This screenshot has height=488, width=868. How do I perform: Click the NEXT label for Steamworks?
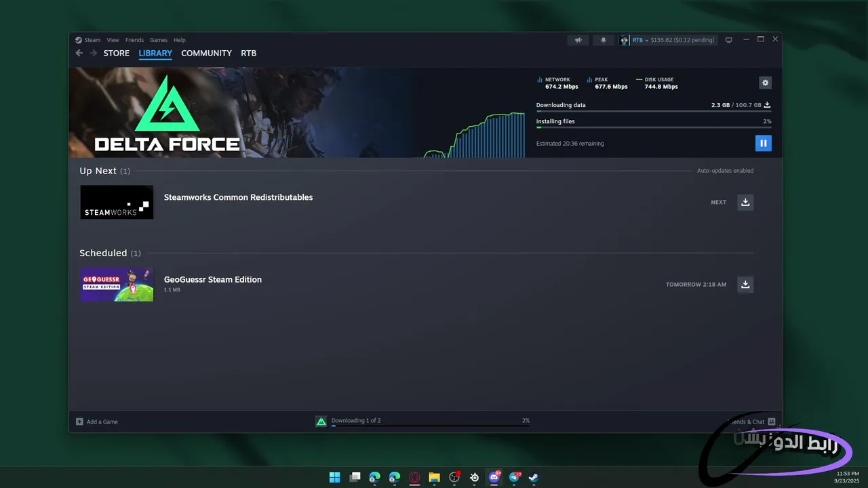pos(718,202)
